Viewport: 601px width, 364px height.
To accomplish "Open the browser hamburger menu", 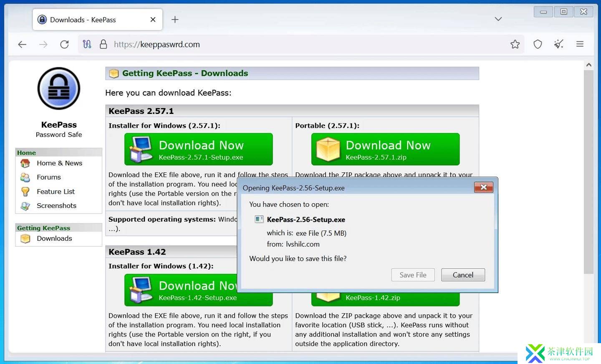I will 580,44.
